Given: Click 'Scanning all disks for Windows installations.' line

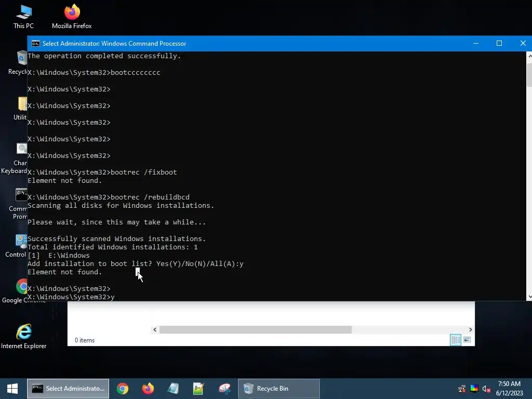Looking at the screenshot, I should (x=121, y=205).
